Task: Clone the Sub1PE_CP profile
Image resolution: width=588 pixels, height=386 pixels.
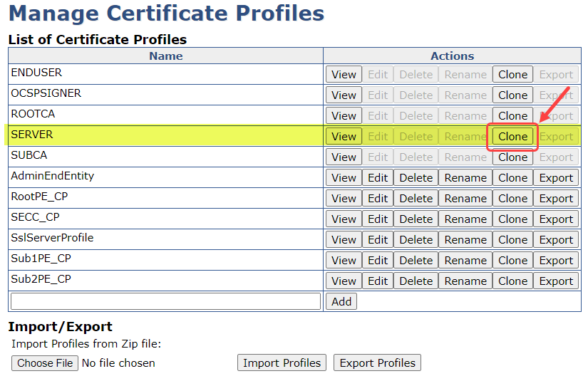Action: coord(512,261)
